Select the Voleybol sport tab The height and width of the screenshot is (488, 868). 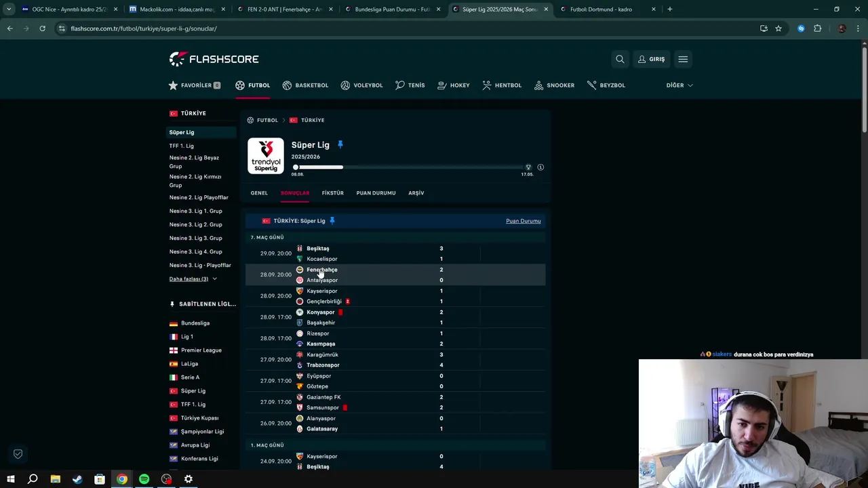[x=361, y=85]
